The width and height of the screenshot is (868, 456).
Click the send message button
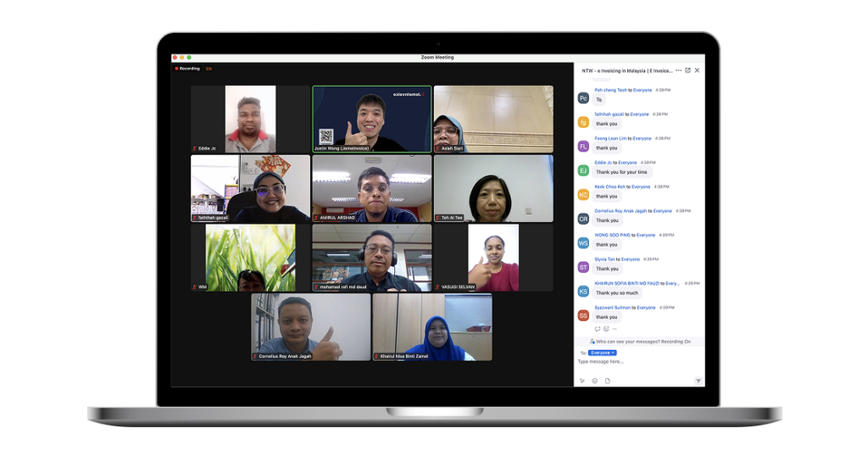[698, 381]
